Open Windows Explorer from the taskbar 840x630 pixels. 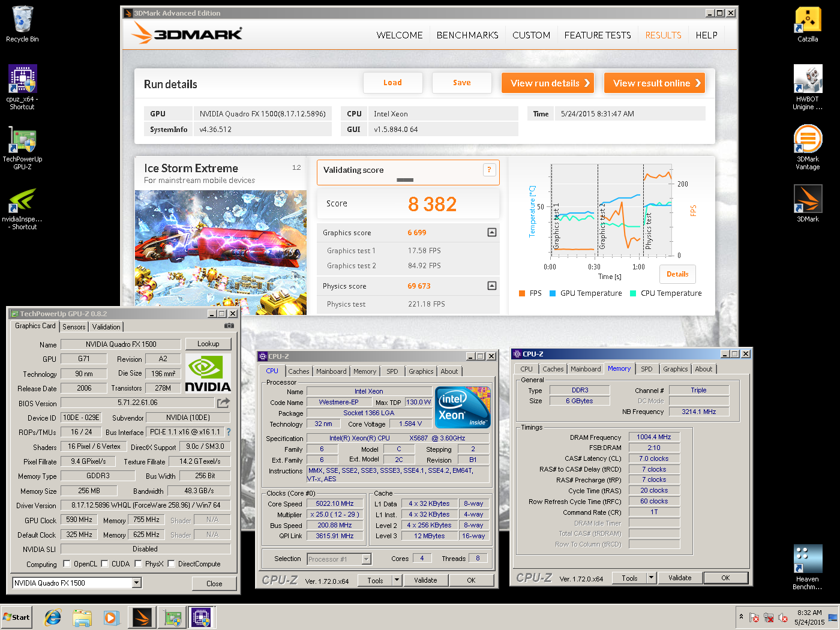[x=82, y=617]
